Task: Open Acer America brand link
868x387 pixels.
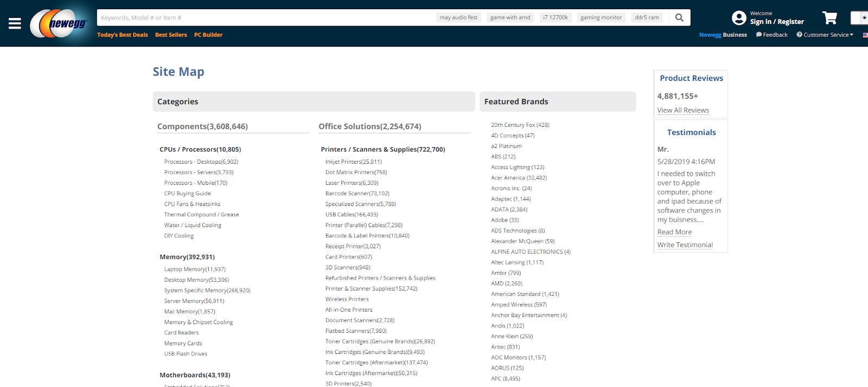Action: (x=519, y=178)
